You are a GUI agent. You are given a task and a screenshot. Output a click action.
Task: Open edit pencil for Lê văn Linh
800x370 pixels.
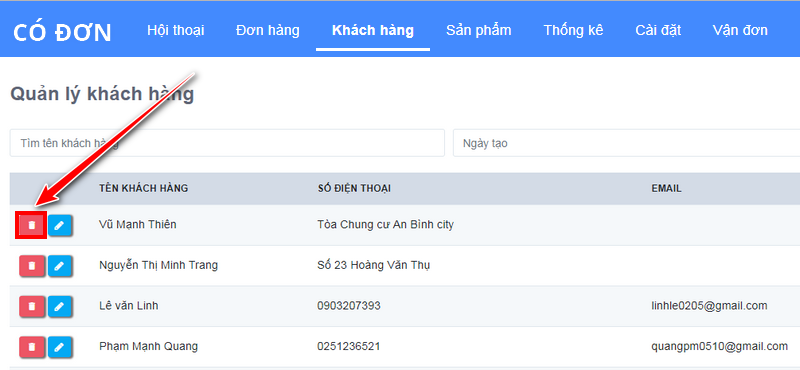(60, 306)
